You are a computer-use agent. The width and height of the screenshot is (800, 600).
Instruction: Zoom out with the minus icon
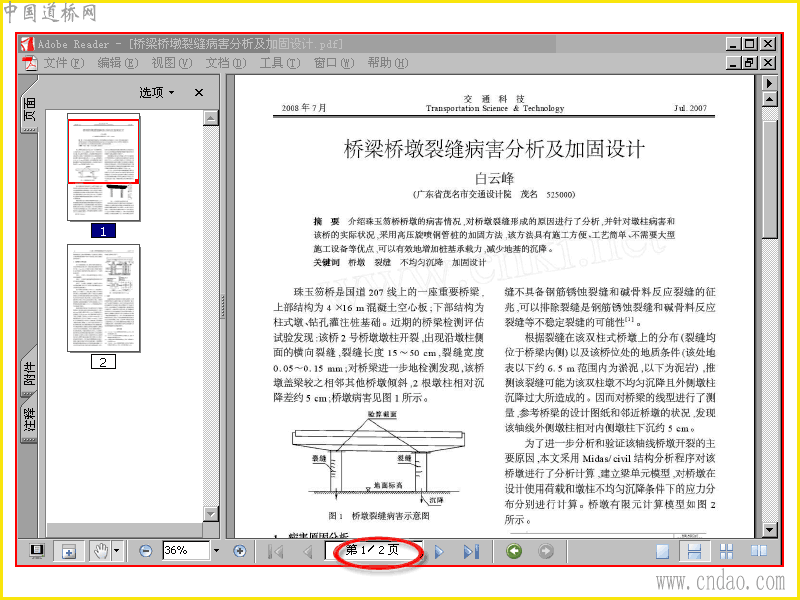(145, 551)
